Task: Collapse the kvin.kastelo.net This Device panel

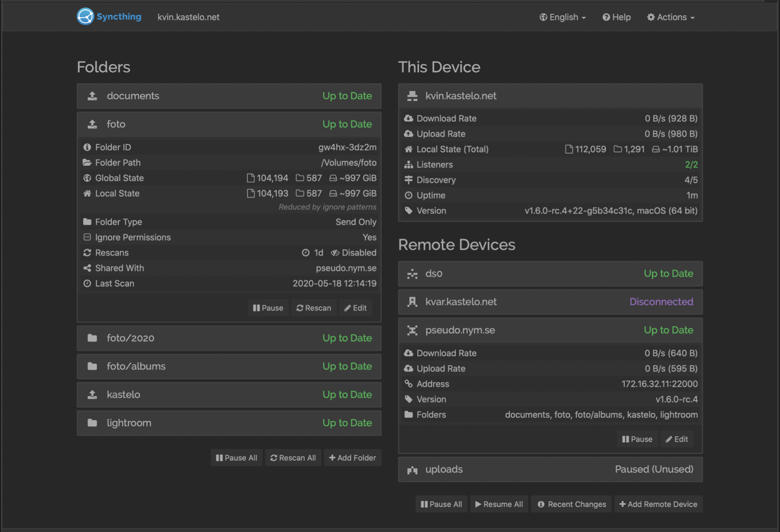Action: tap(550, 96)
